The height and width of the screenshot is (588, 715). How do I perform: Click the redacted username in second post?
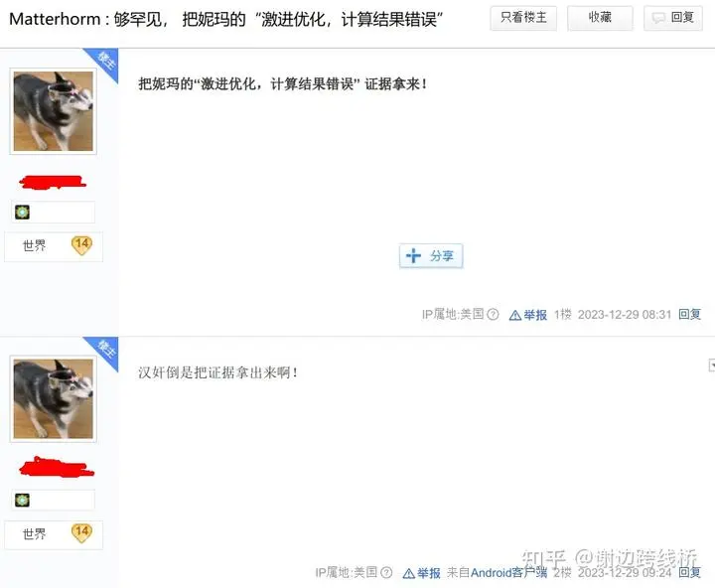56,468
